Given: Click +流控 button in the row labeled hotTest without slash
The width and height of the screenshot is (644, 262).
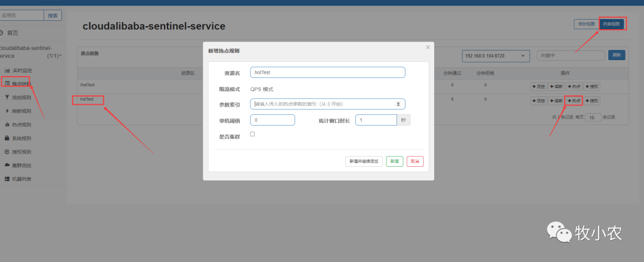Looking at the screenshot, I should tap(538, 101).
